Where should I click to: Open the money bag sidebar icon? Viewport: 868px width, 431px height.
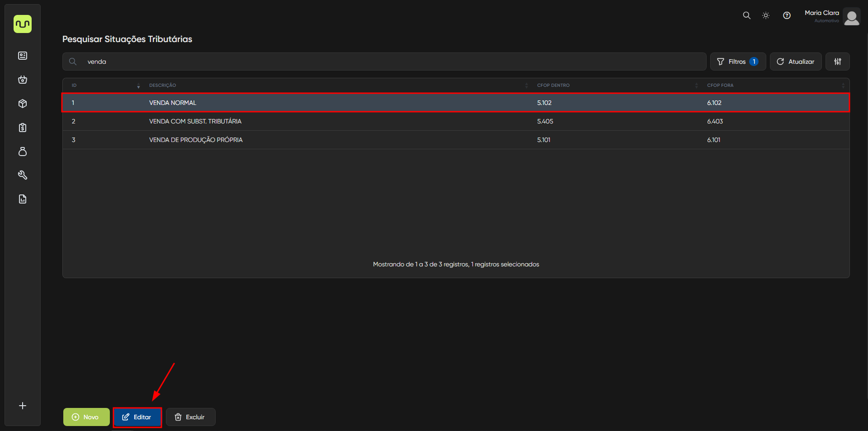click(x=23, y=152)
